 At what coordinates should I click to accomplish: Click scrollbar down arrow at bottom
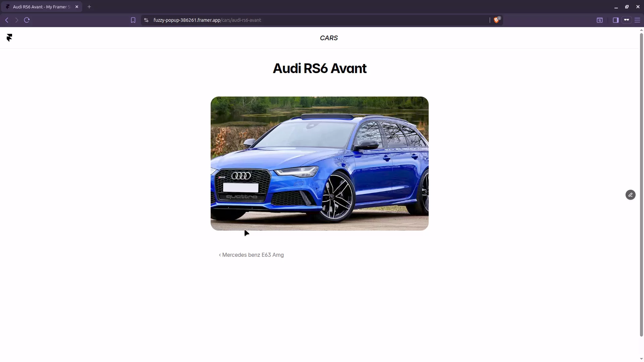[641, 359]
